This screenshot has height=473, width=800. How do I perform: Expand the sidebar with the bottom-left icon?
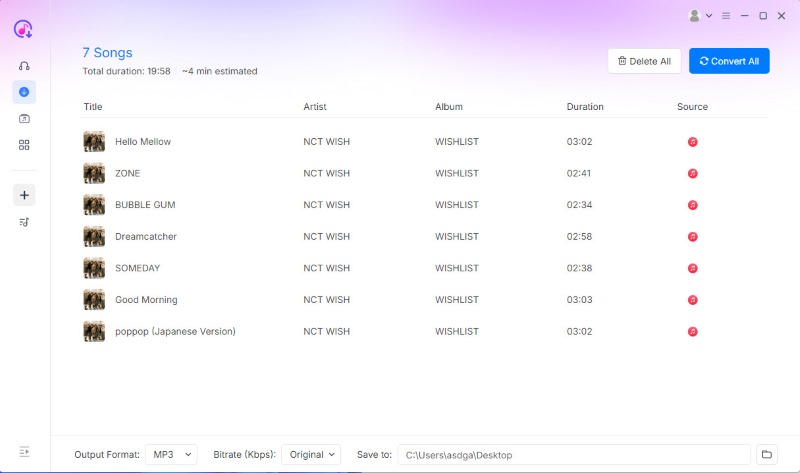coord(24,452)
